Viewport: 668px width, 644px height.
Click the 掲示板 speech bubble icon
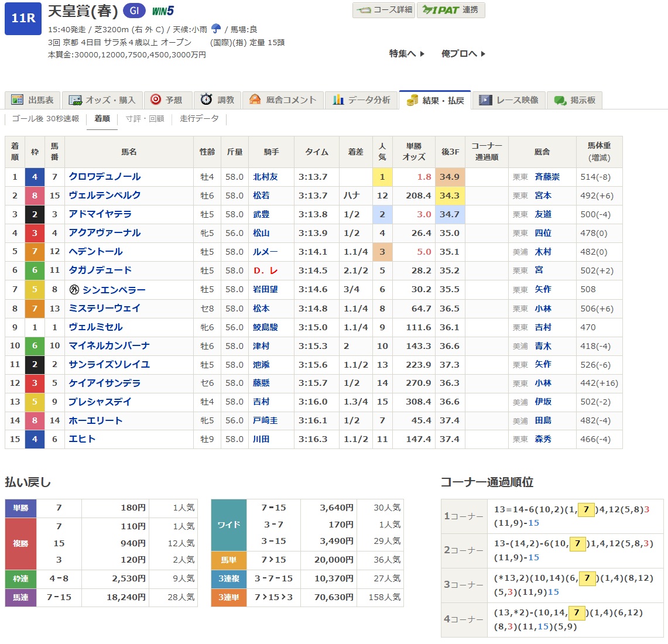pyautogui.click(x=560, y=101)
